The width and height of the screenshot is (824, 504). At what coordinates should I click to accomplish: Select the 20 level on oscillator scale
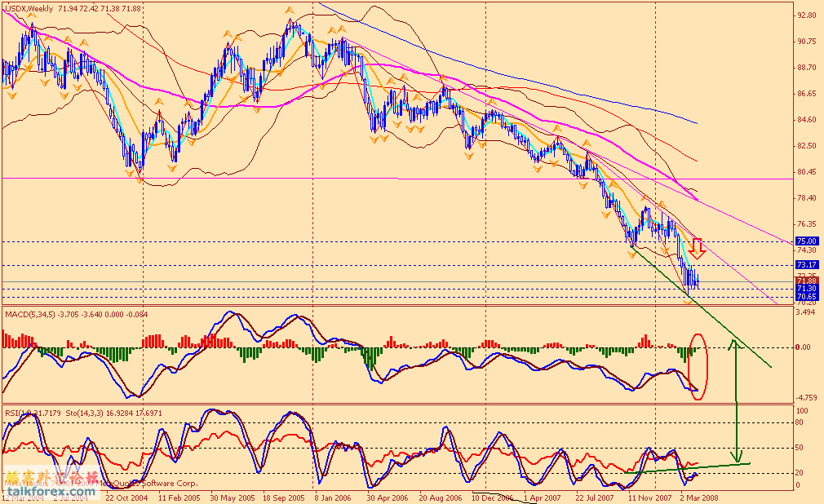(x=800, y=473)
